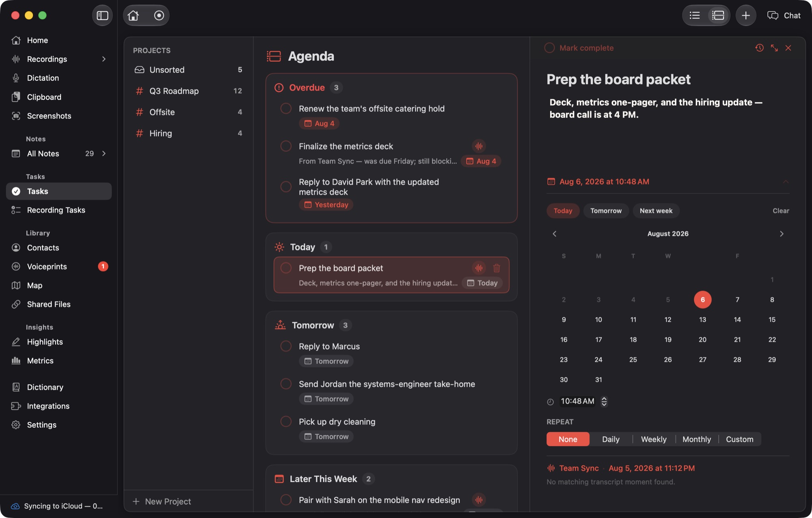Open the Chat panel
Screen dimensions: 812x518
click(784, 15)
